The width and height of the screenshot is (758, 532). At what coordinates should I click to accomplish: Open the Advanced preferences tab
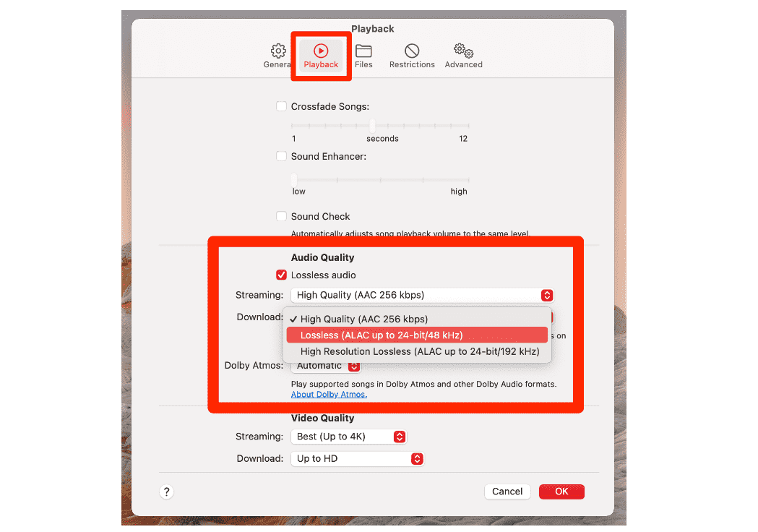tap(464, 56)
